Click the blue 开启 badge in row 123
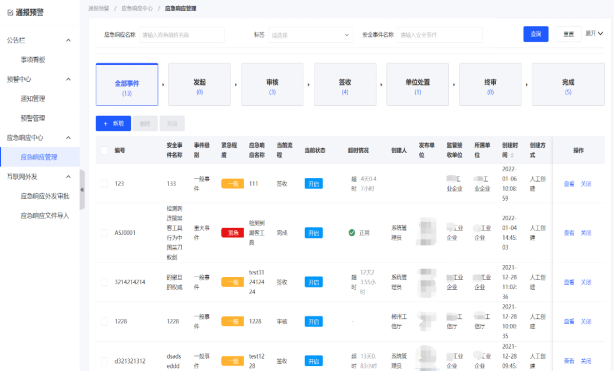Screen dimensions: 614x371 (314, 184)
